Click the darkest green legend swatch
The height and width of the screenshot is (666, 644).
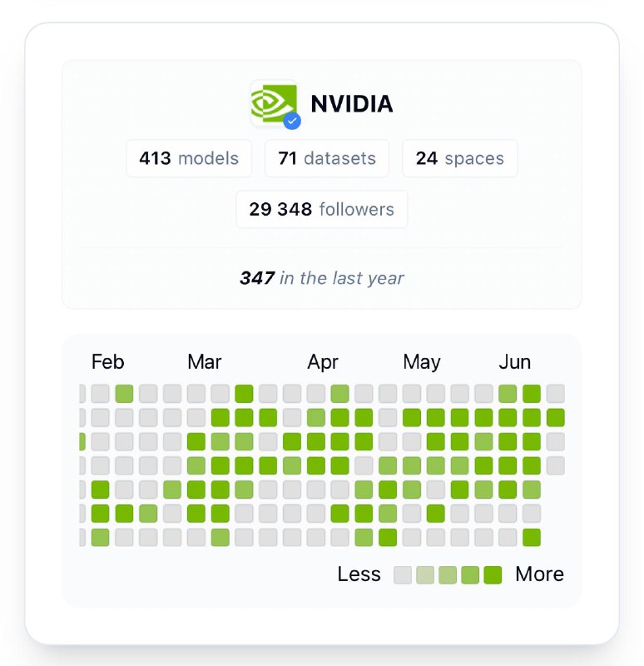pyautogui.click(x=493, y=574)
